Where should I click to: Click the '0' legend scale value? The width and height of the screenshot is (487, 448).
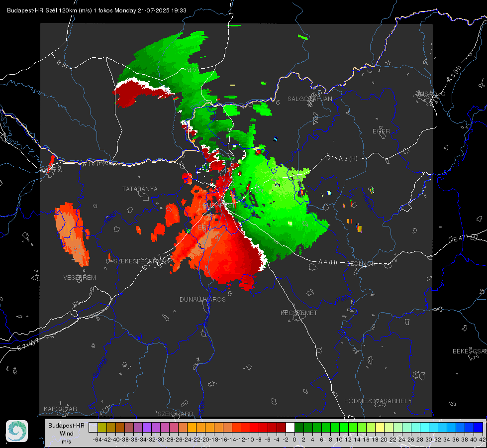coord(294,440)
